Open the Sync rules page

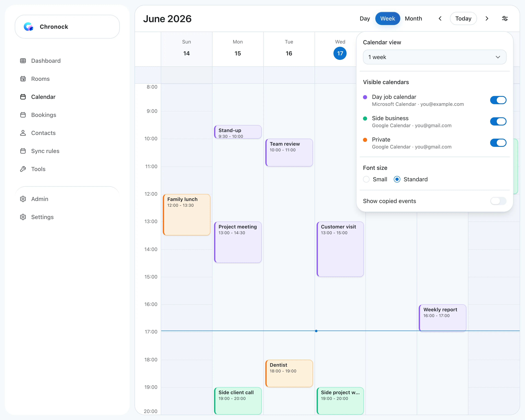pyautogui.click(x=45, y=151)
